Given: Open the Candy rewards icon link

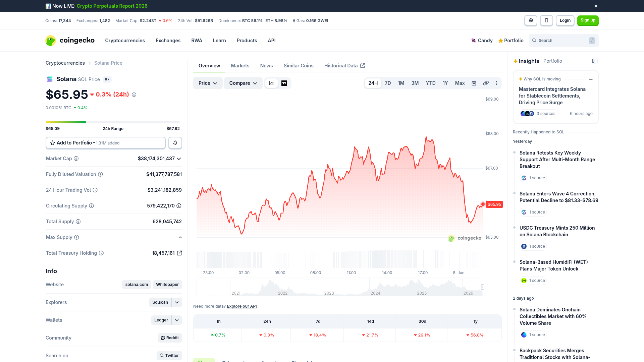Looking at the screenshot, I should tap(482, 41).
